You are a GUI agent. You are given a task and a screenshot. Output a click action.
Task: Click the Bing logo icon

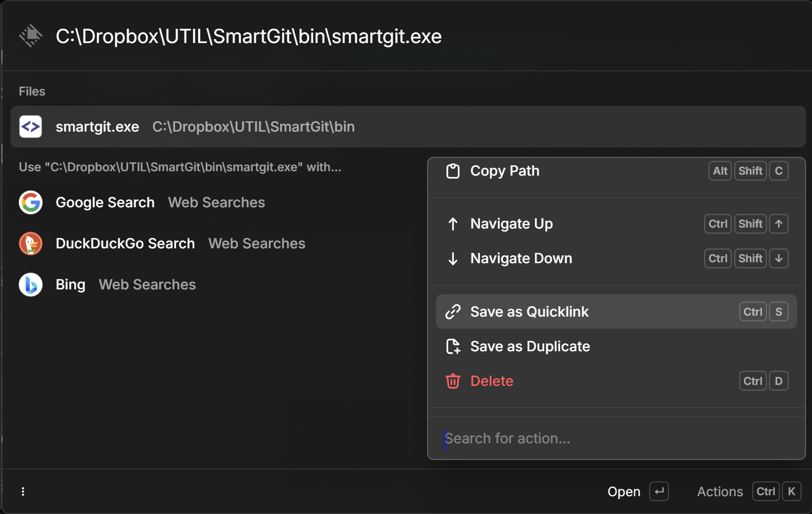(x=31, y=284)
